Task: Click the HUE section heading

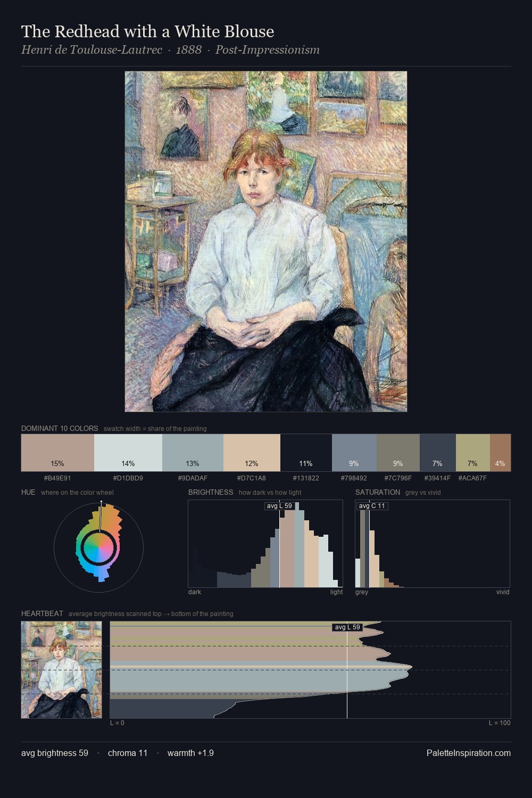Action: point(28,492)
